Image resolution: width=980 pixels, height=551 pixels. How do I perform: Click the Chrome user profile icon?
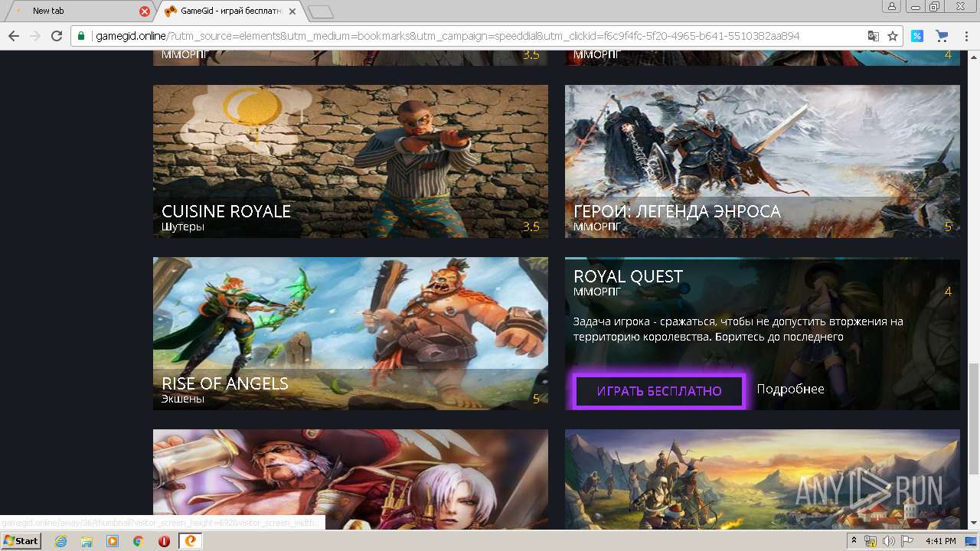click(x=891, y=6)
